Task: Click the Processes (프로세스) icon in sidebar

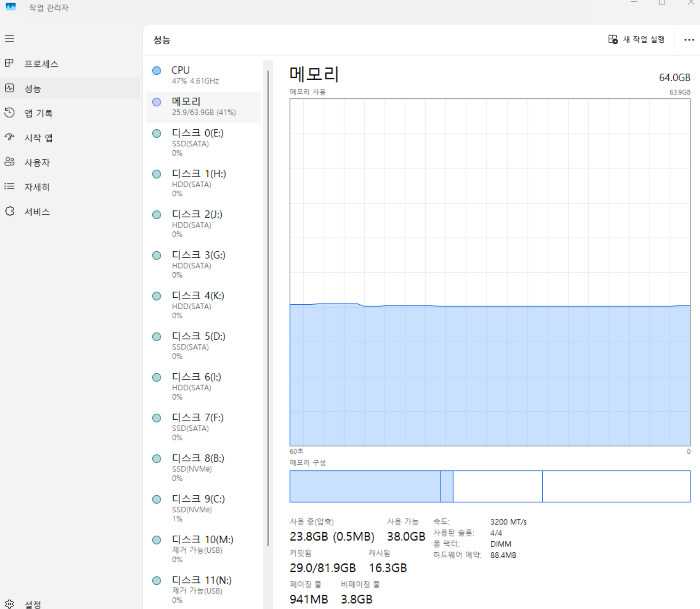Action: tap(9, 63)
